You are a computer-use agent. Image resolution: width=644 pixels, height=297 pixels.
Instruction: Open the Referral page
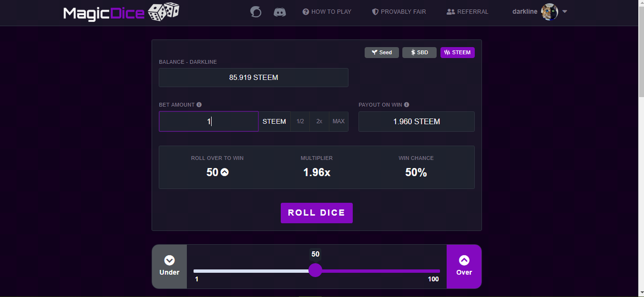(467, 12)
